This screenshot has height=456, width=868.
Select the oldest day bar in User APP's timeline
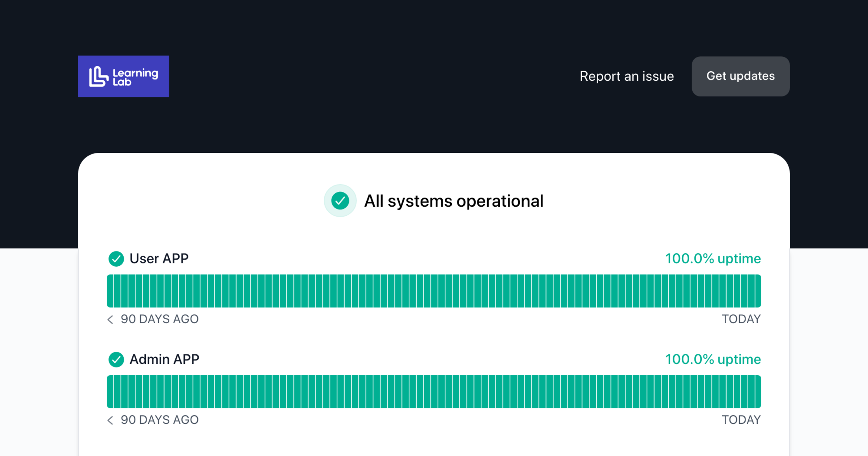click(110, 291)
